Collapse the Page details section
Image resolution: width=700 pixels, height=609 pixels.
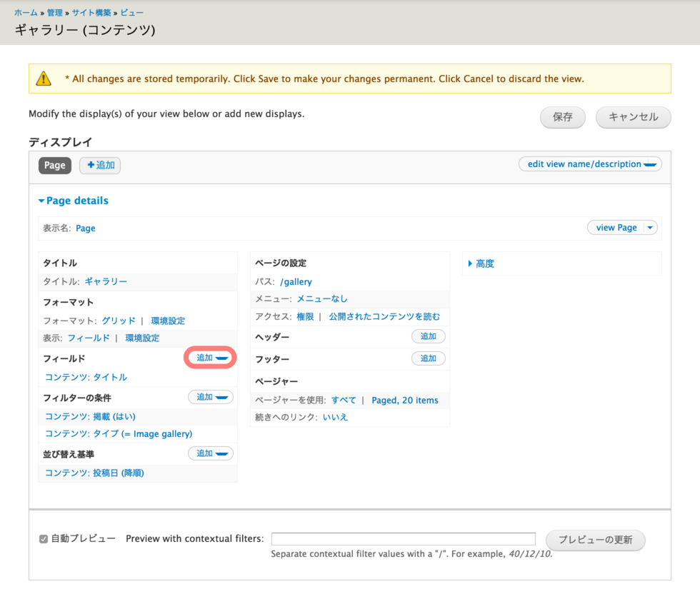[73, 201]
